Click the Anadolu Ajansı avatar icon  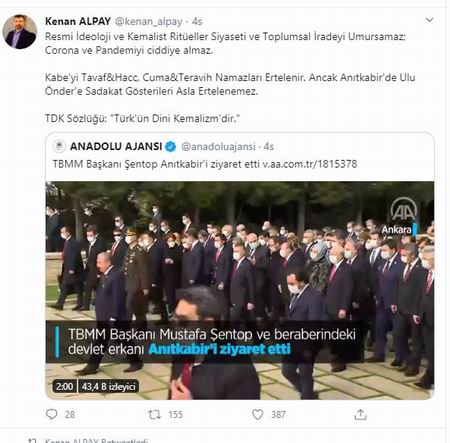click(x=59, y=146)
